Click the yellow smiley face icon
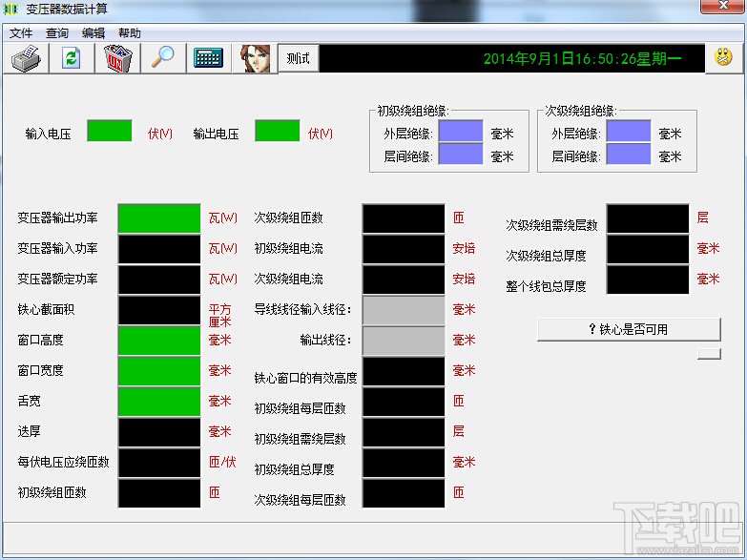This screenshot has height=560, width=747. tap(723, 57)
